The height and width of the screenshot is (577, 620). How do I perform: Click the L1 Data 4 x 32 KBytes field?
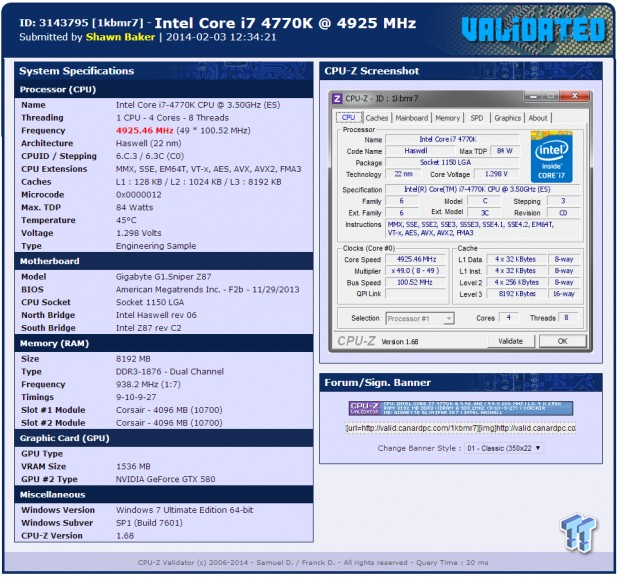516,259
